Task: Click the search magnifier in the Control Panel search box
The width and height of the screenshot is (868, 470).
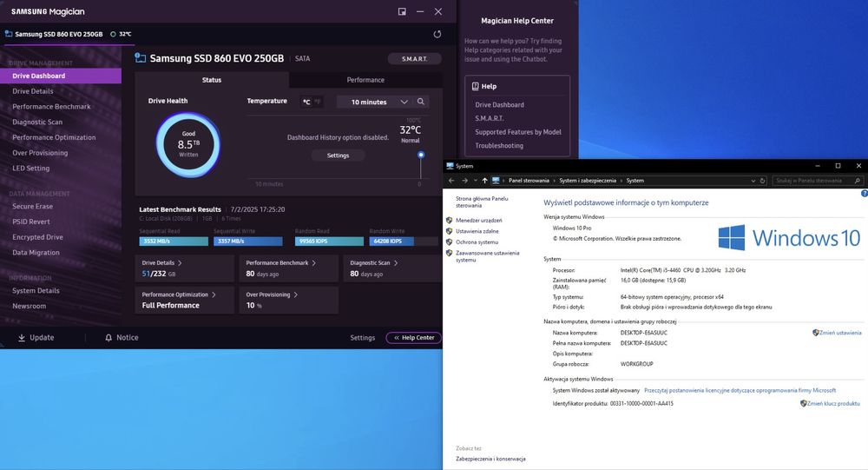Action: (858, 181)
